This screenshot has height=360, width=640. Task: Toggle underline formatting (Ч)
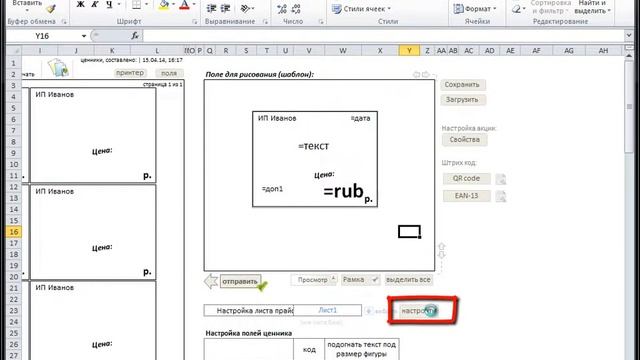click(109, 5)
